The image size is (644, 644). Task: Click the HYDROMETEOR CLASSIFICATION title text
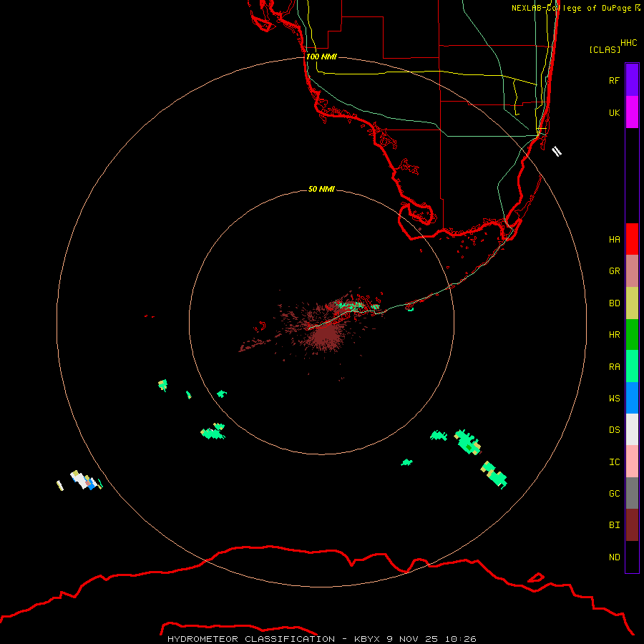pyautogui.click(x=251, y=639)
